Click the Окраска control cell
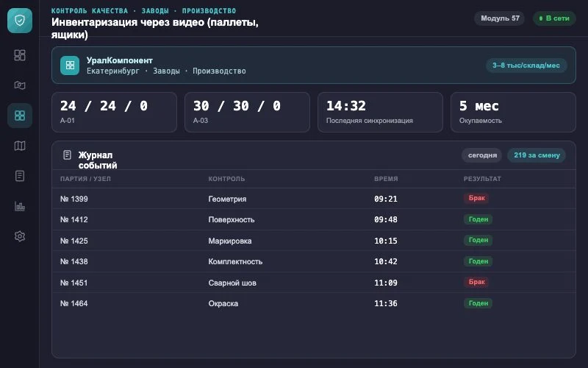The image size is (588, 368). click(223, 304)
